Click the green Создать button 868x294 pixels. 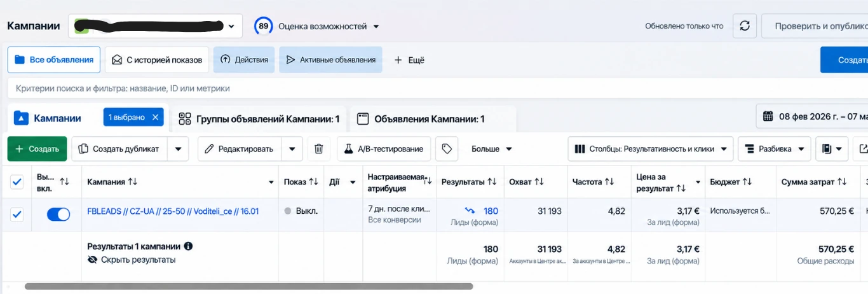point(37,149)
